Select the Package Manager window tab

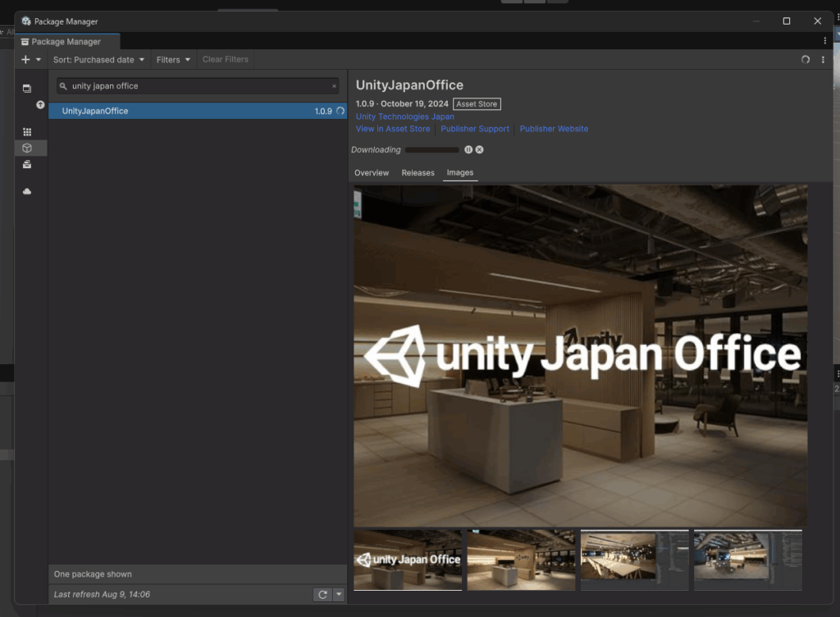(x=66, y=42)
